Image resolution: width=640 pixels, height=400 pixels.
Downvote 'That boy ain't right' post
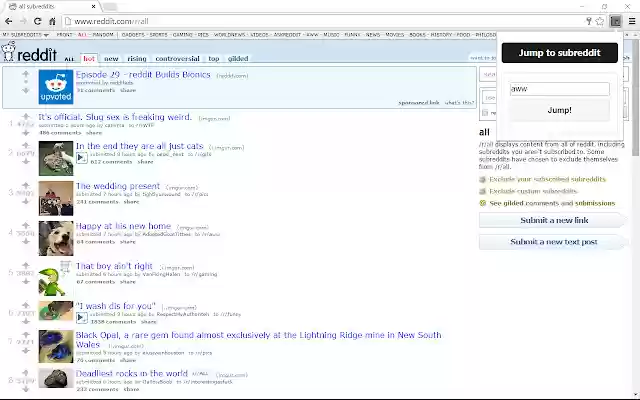pos(26,282)
